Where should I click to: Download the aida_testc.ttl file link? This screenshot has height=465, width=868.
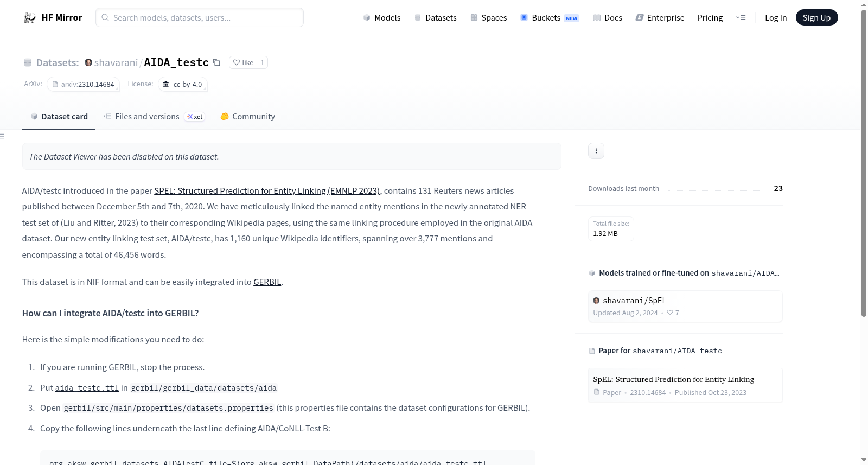tap(87, 388)
